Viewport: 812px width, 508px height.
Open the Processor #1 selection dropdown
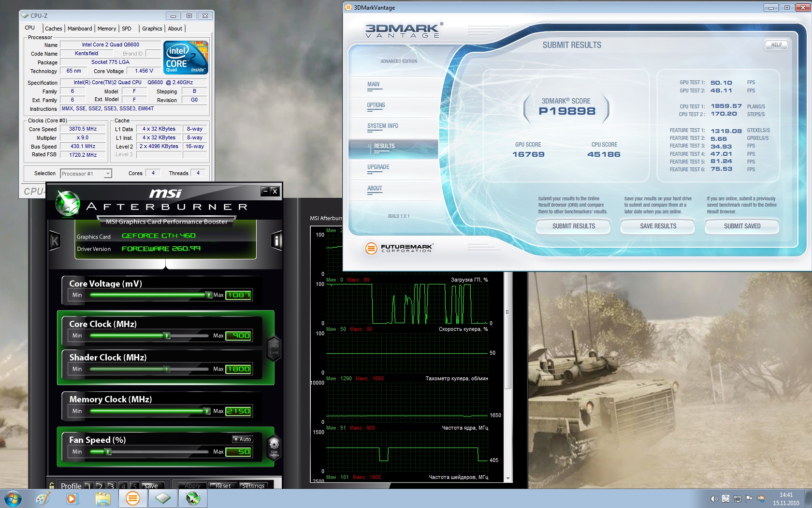86,173
